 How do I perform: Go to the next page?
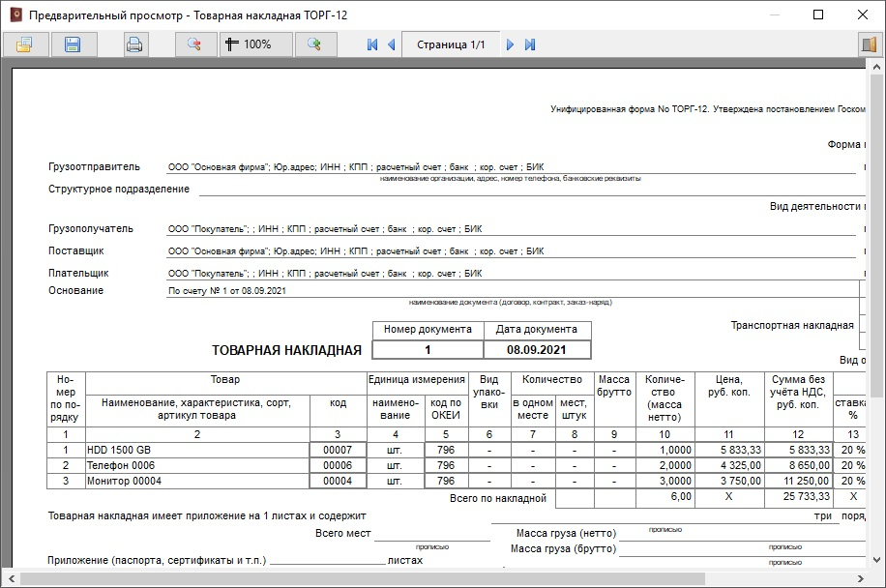(511, 44)
